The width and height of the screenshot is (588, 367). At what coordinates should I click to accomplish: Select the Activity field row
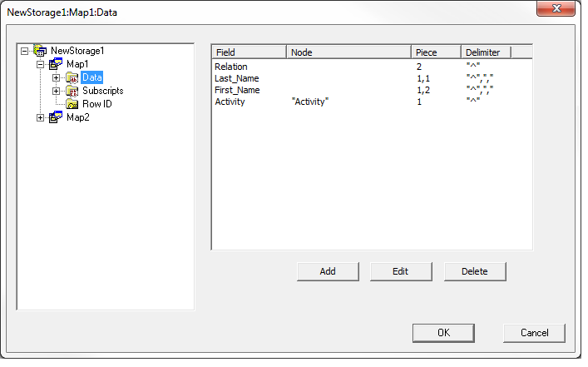pos(231,102)
